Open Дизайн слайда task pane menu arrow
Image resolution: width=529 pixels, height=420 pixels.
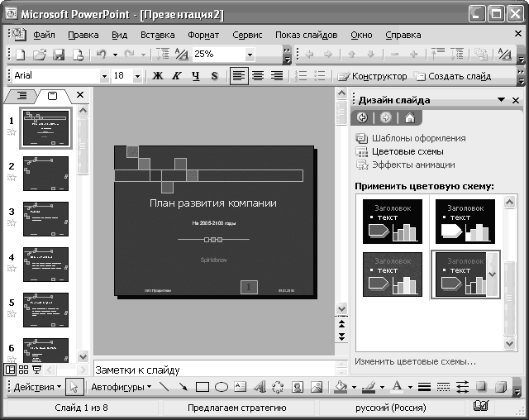point(502,99)
